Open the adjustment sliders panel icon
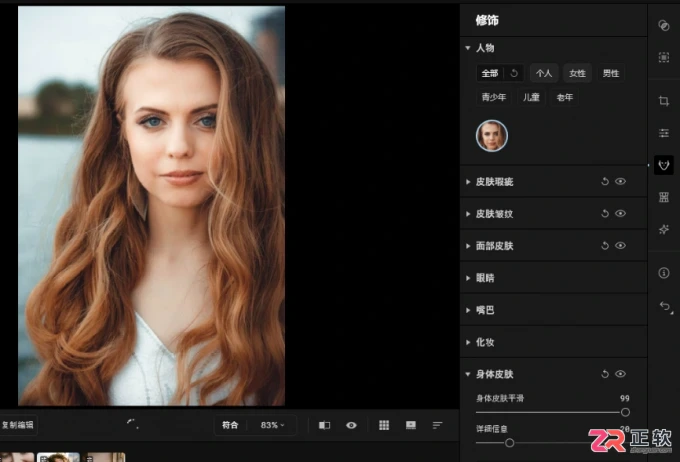Screen dimensions: 680x462 [x=664, y=133]
